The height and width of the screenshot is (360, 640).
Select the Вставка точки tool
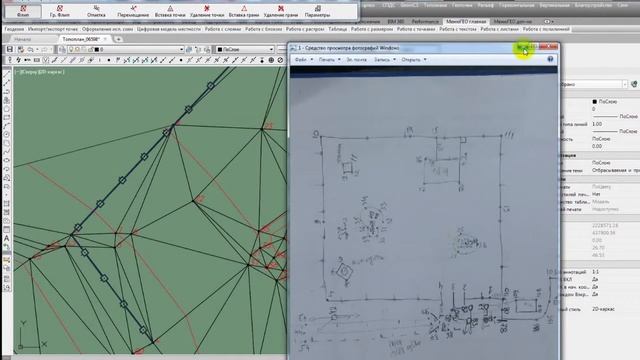(x=170, y=11)
